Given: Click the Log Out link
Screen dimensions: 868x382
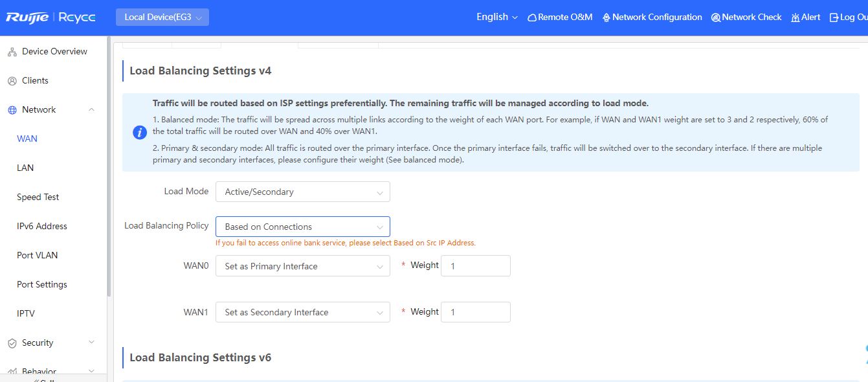Looking at the screenshot, I should coord(849,17).
